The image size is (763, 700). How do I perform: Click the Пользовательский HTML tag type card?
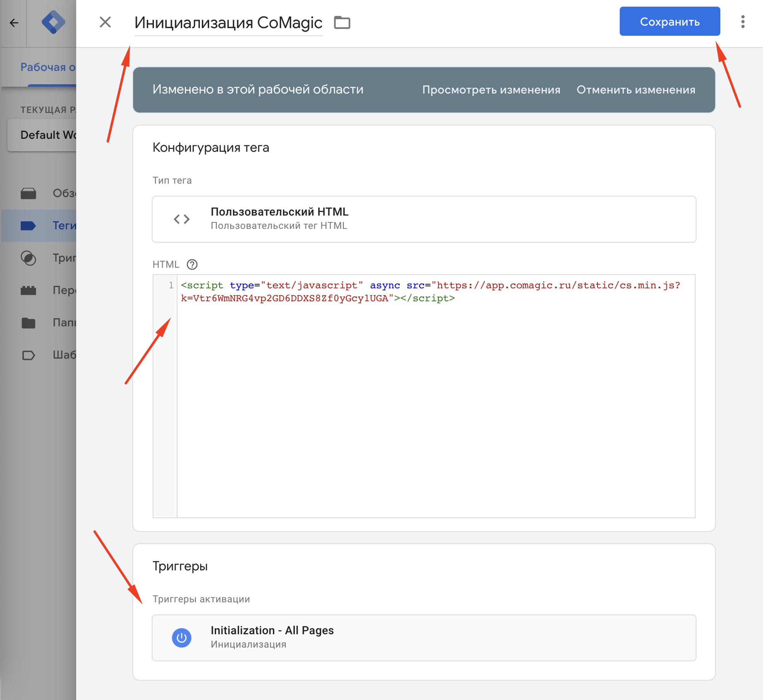pyautogui.click(x=424, y=219)
